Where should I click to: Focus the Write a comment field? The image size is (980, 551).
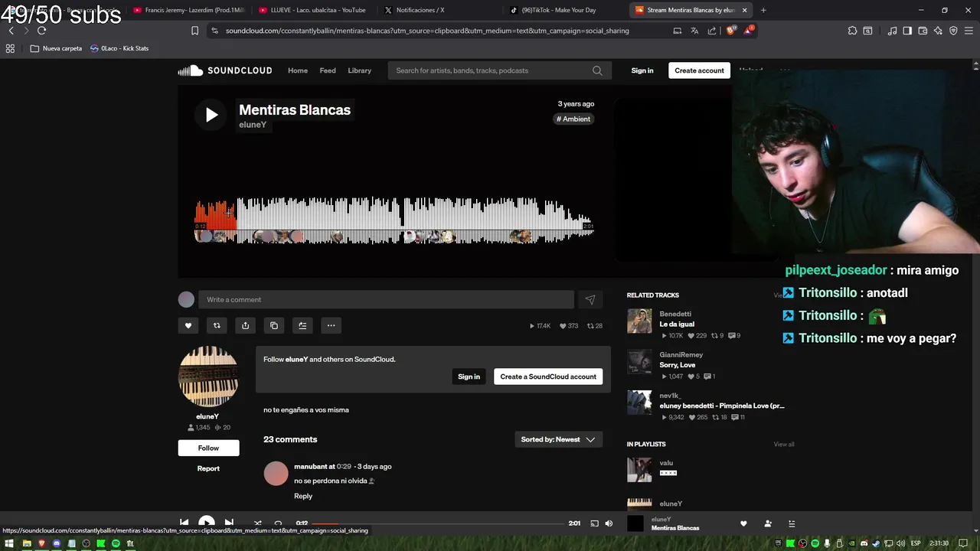point(386,300)
